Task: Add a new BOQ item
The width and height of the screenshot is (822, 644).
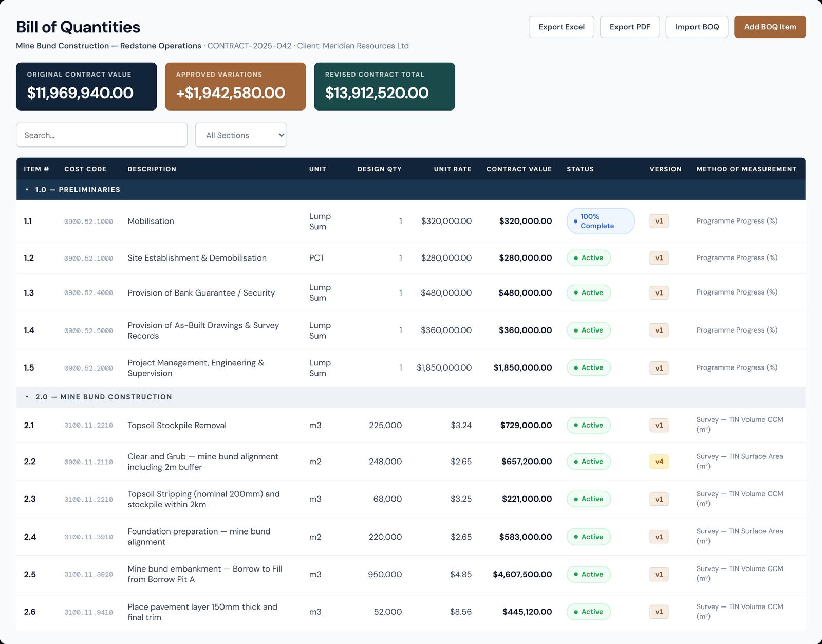Action: click(770, 27)
